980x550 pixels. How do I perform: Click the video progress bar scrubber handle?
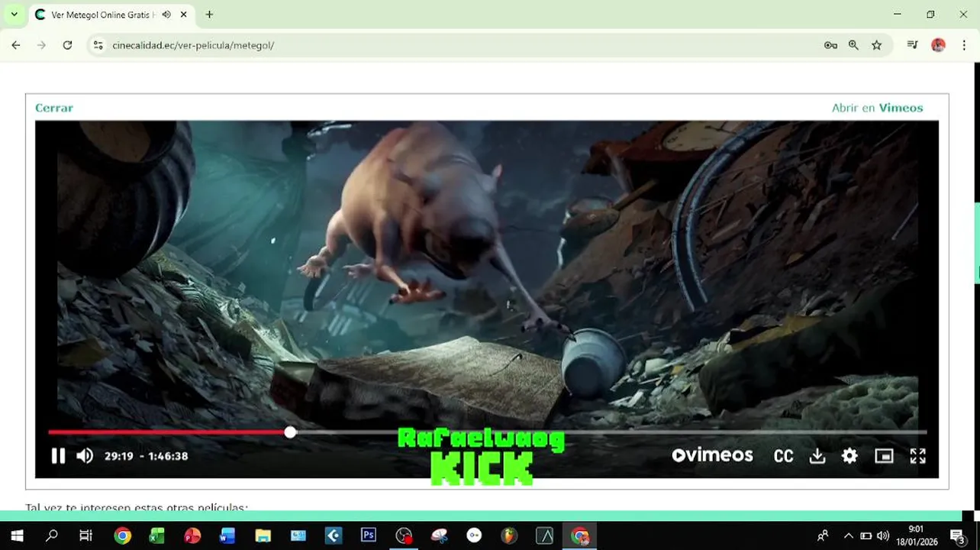point(290,432)
